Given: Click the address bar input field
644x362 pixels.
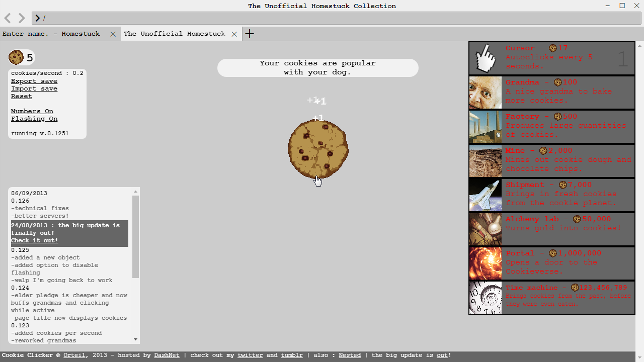Looking at the screenshot, I should click(337, 18).
